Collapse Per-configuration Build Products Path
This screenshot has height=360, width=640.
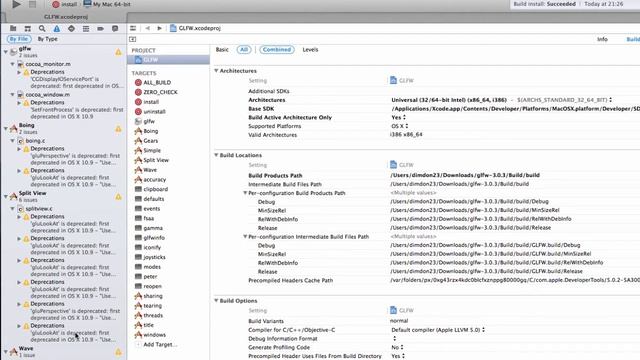245,193
